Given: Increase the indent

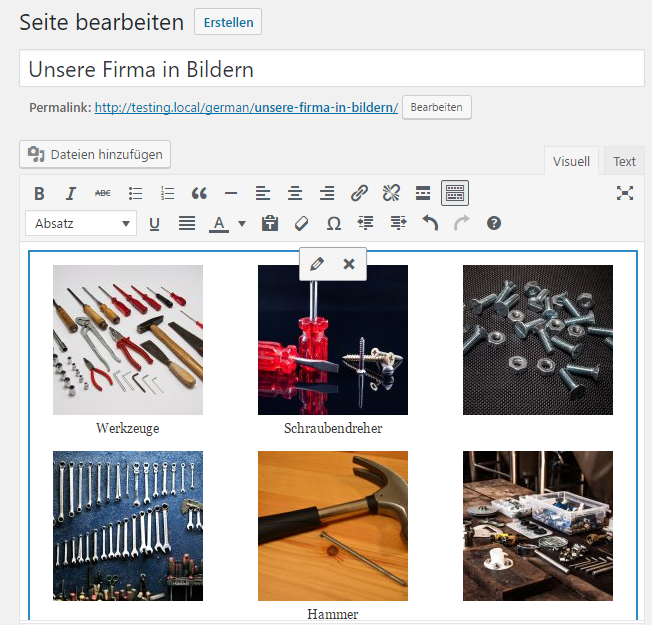Looking at the screenshot, I should (x=398, y=224).
